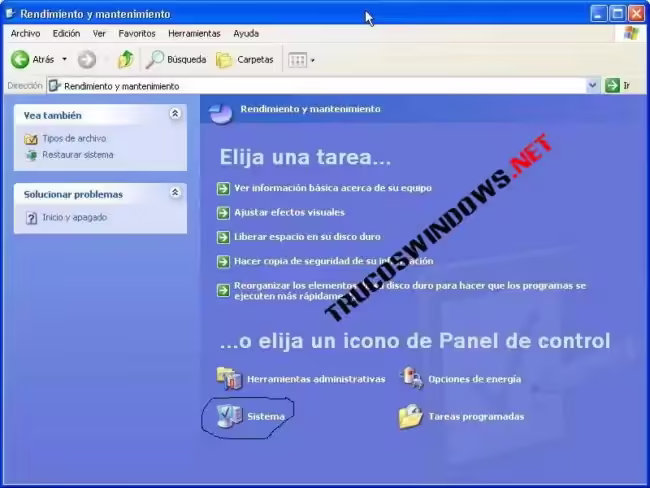Viewport: 650px width, 488px height.
Task: Select Reorganizar los elementos de su disco duro
Action: click(410, 291)
